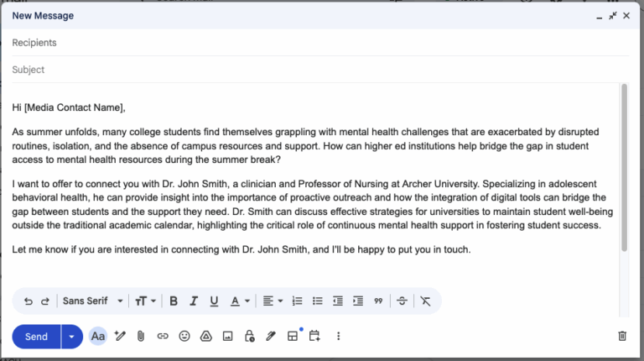Toggle underline formatting
Viewport: 644px width, 361px height.
(x=214, y=301)
